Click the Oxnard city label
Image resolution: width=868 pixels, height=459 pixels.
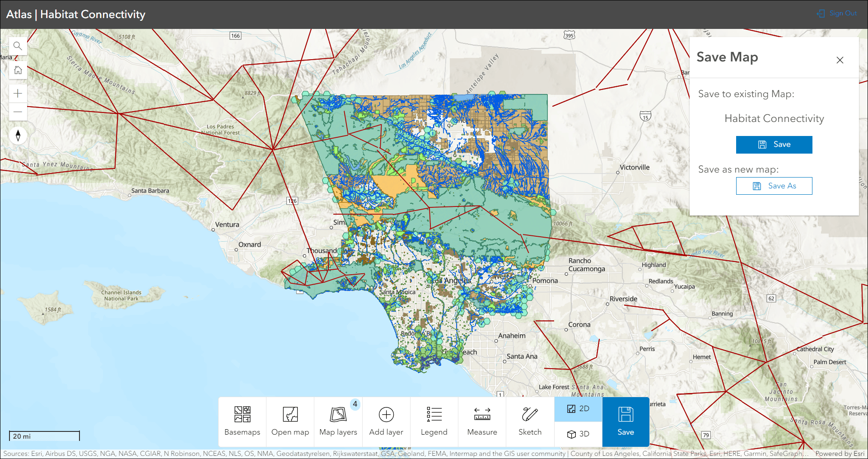pyautogui.click(x=250, y=244)
